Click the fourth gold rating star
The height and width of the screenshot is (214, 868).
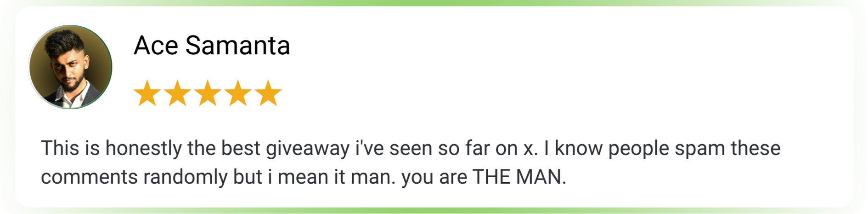point(238,93)
